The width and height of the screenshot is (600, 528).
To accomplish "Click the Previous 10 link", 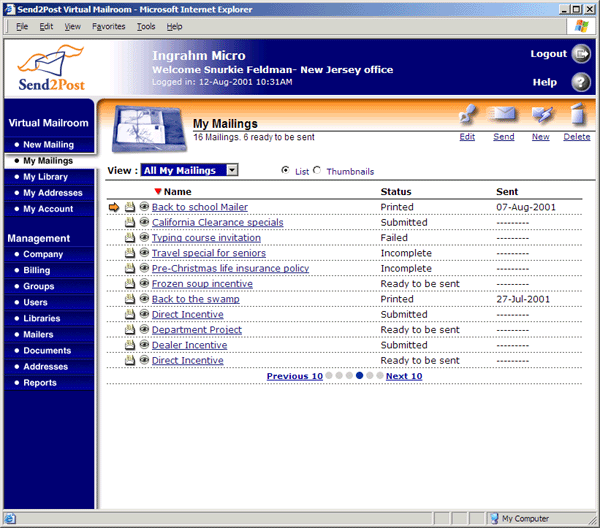I will click(295, 376).
